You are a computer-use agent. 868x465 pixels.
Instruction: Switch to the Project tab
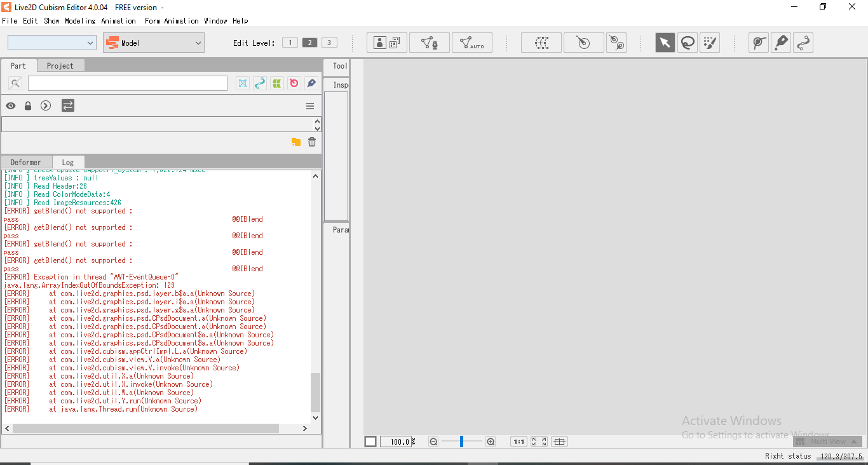(x=60, y=65)
